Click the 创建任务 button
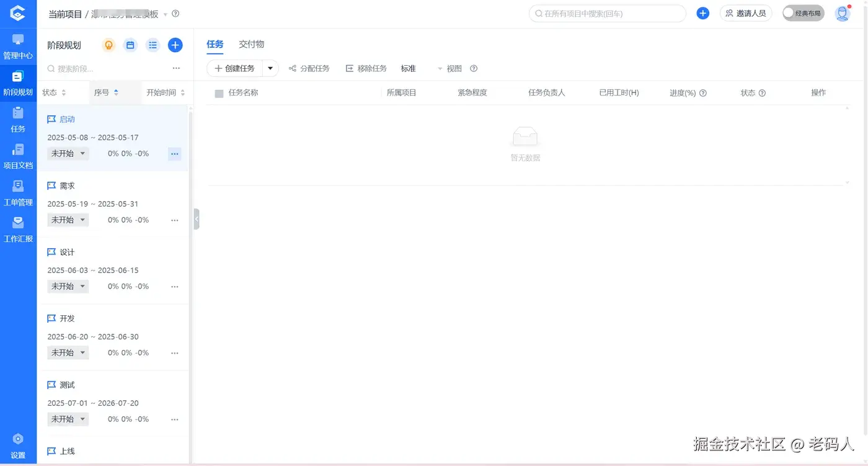Image resolution: width=868 pixels, height=466 pixels. [235, 68]
